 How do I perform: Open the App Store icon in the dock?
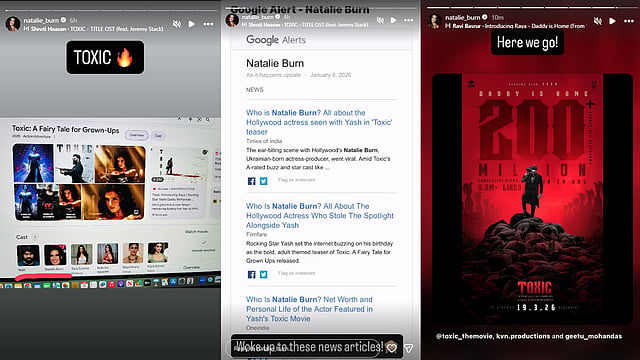point(174,282)
